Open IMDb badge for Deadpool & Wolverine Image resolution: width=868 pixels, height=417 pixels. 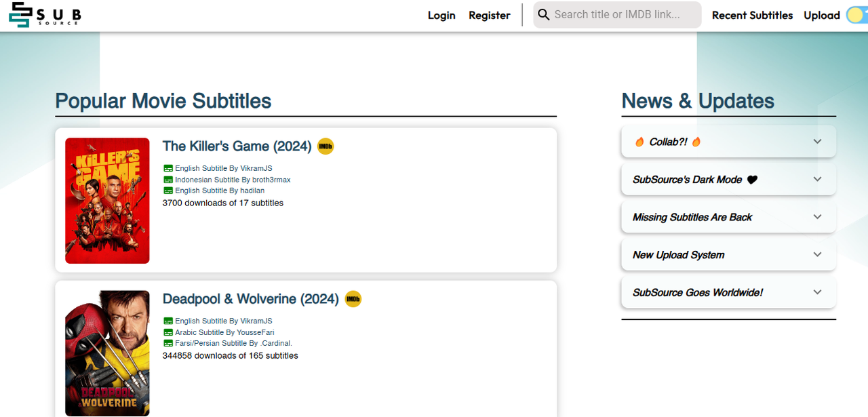(353, 299)
